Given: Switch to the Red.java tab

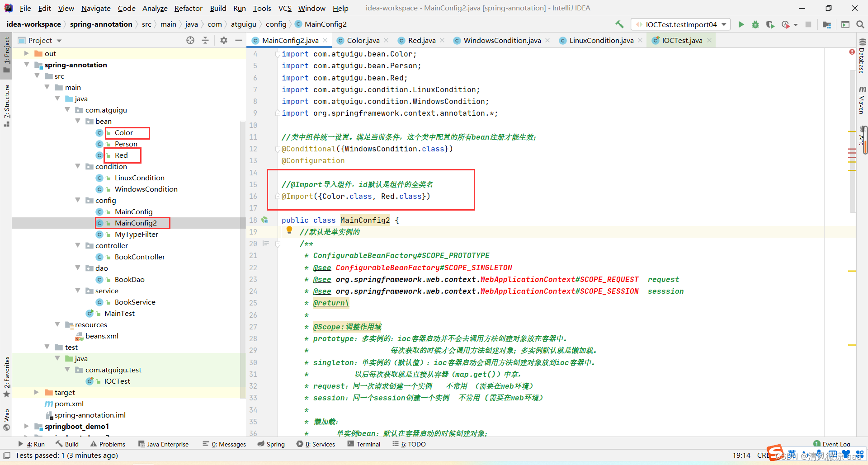Looking at the screenshot, I should 421,40.
